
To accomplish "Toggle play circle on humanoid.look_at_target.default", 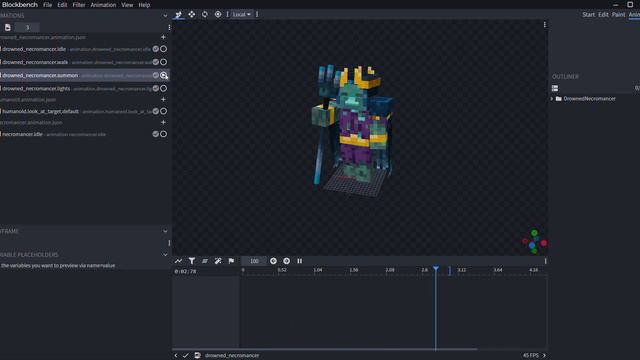I will pos(163,111).
